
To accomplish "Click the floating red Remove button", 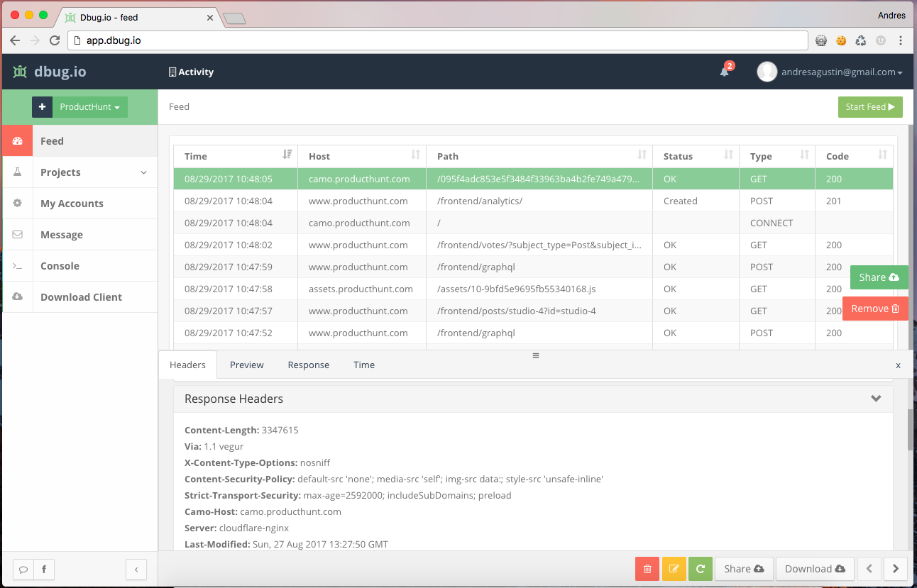I will (x=875, y=309).
